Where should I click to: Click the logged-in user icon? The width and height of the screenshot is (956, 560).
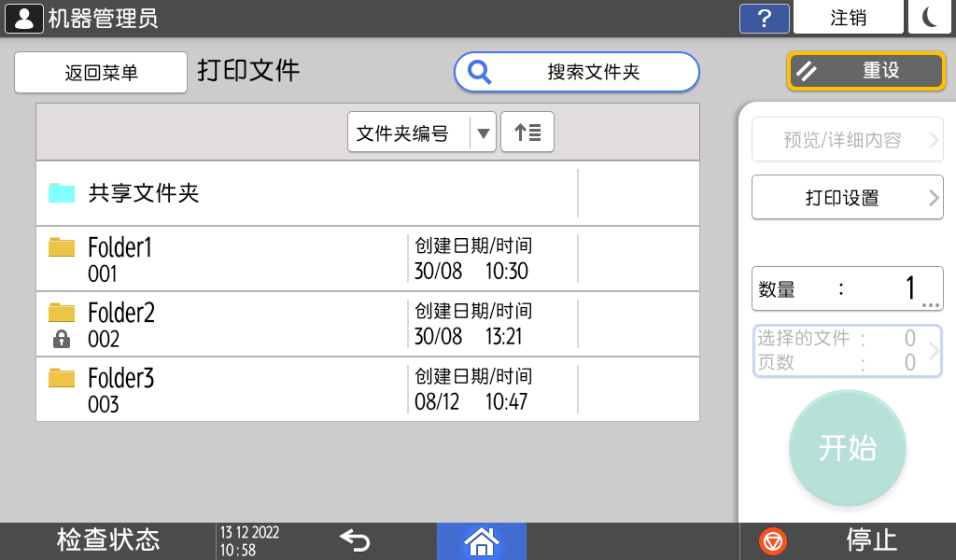click(x=24, y=18)
